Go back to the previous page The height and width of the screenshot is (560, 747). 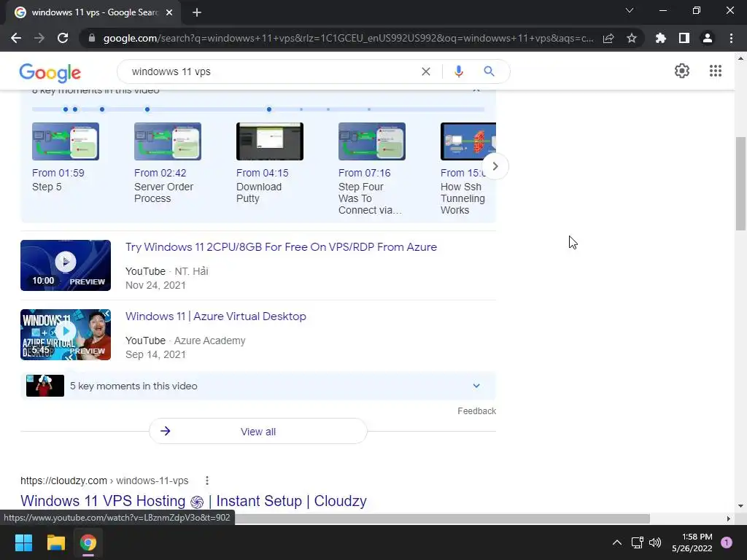click(16, 38)
